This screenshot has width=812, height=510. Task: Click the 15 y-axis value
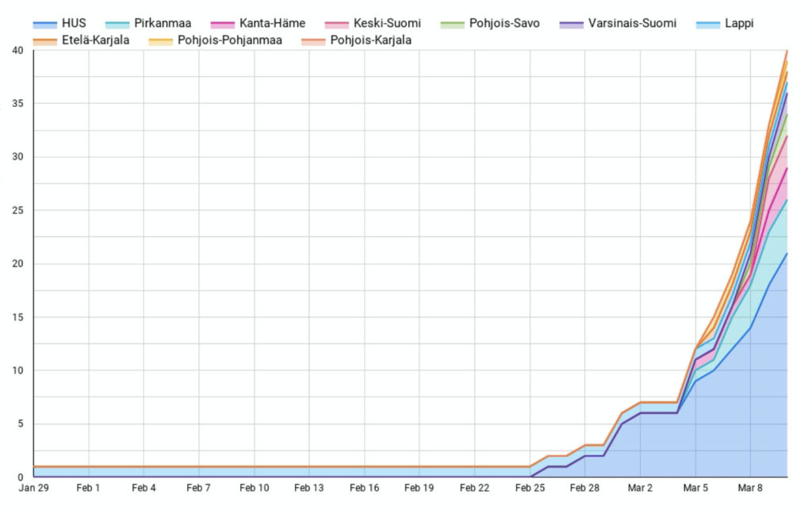tap(17, 317)
